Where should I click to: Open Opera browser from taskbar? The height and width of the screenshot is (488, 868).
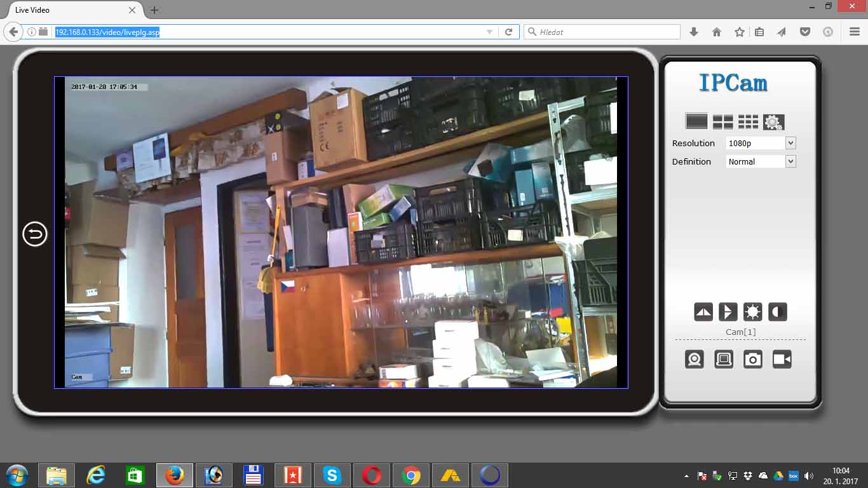coord(372,475)
